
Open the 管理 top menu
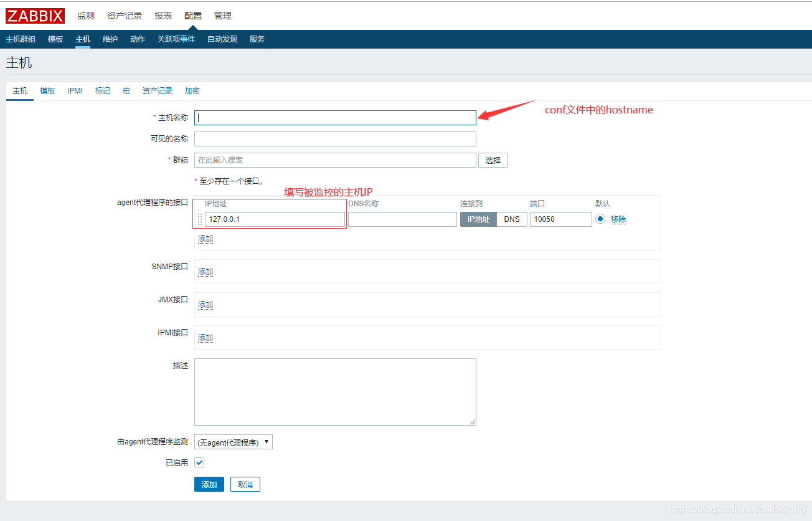point(223,16)
